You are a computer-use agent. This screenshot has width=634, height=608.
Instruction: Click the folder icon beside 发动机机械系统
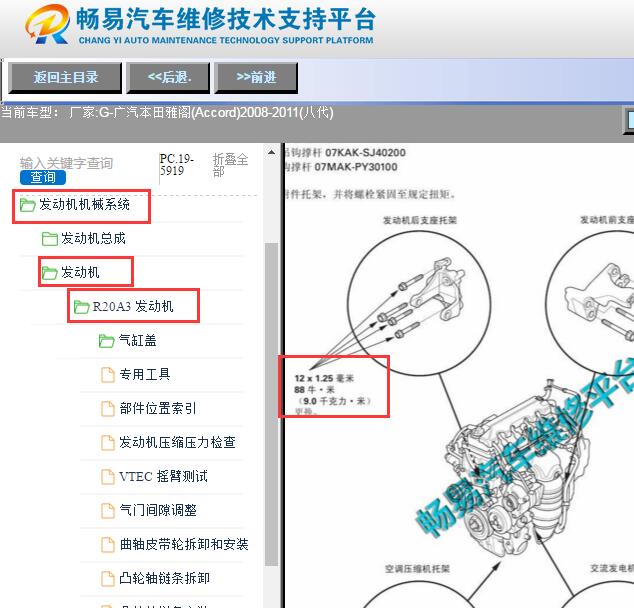(x=27, y=205)
